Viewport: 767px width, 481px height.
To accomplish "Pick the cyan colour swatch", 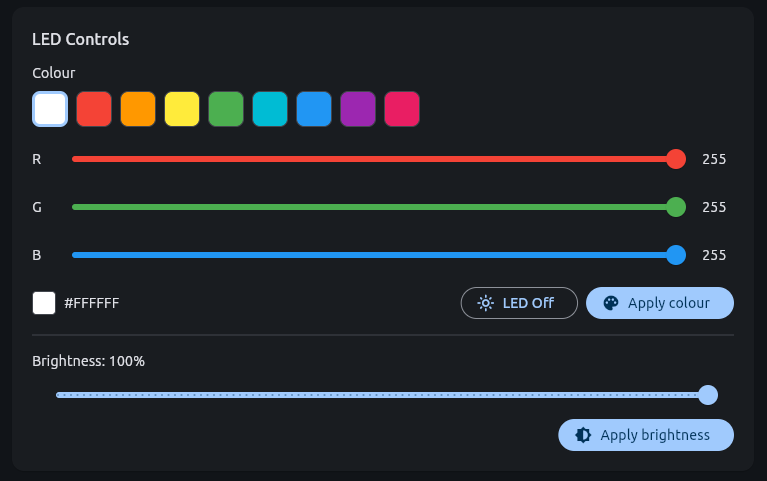I will click(270, 109).
